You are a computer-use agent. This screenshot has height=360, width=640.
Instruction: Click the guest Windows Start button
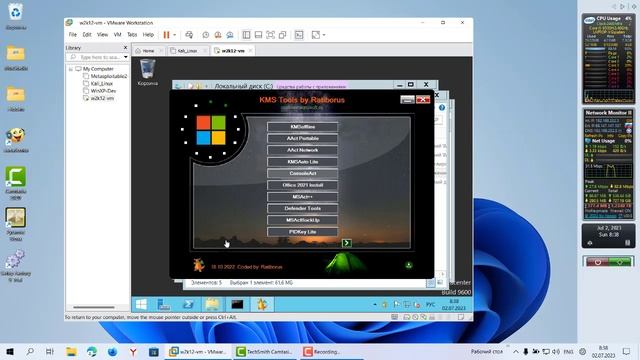coord(141,304)
